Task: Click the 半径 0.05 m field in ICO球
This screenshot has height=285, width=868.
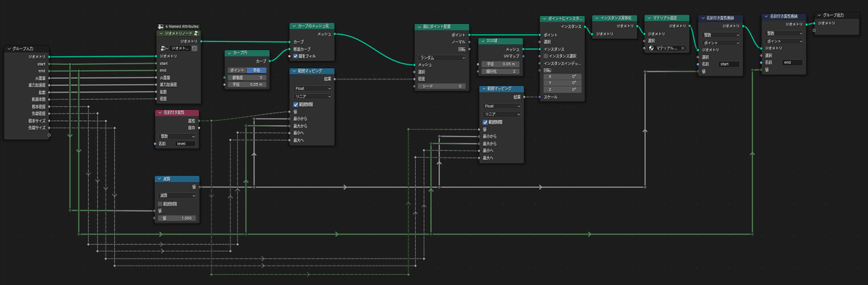Action: click(x=501, y=64)
